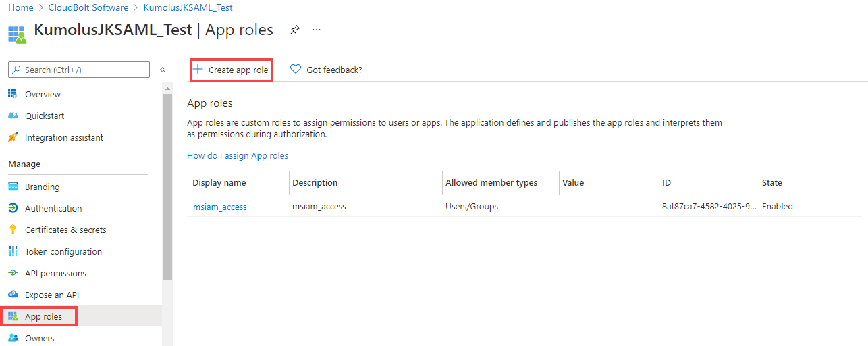
Task: Click Create app role button
Action: (x=232, y=70)
